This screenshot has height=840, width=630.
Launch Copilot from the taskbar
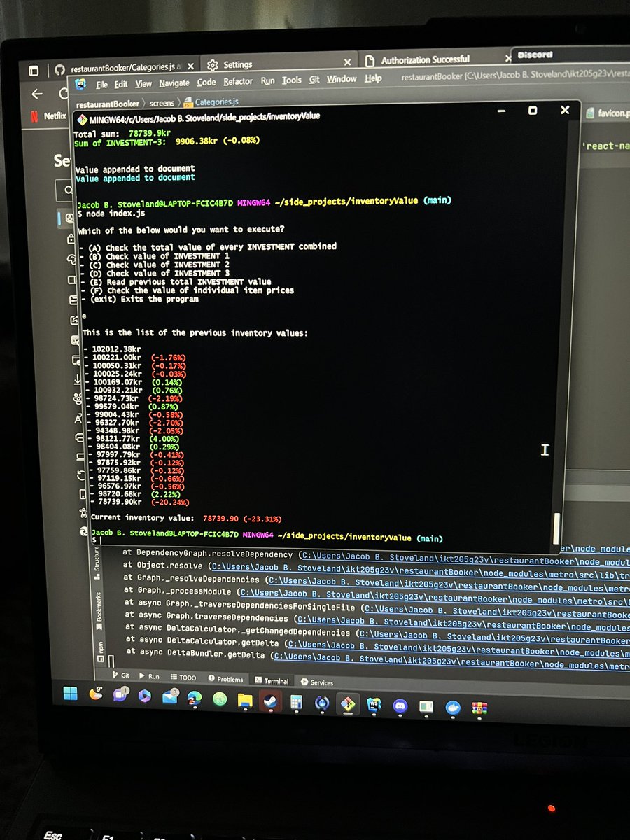(146, 697)
